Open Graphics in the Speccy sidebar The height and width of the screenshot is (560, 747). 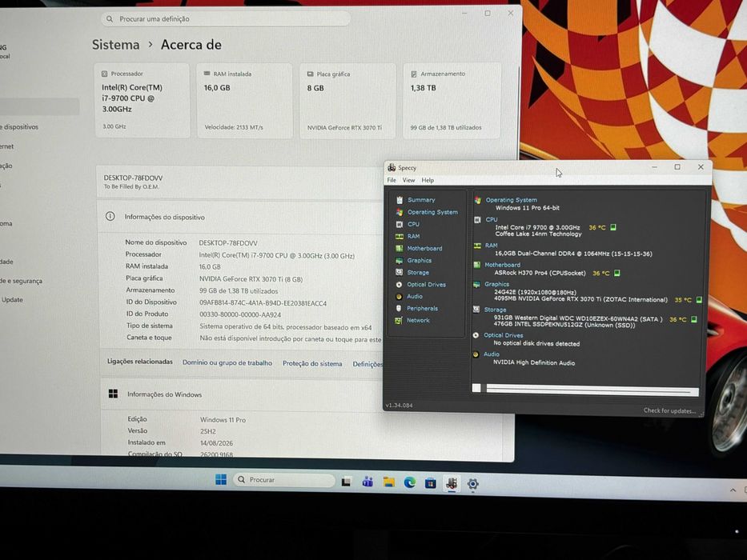[420, 261]
